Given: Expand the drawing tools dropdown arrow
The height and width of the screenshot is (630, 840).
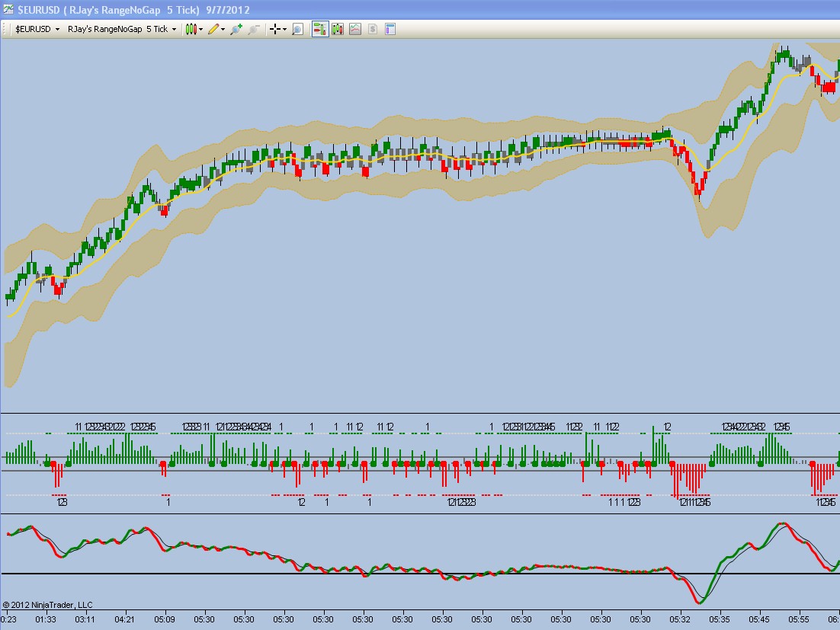Looking at the screenshot, I should tap(223, 30).
